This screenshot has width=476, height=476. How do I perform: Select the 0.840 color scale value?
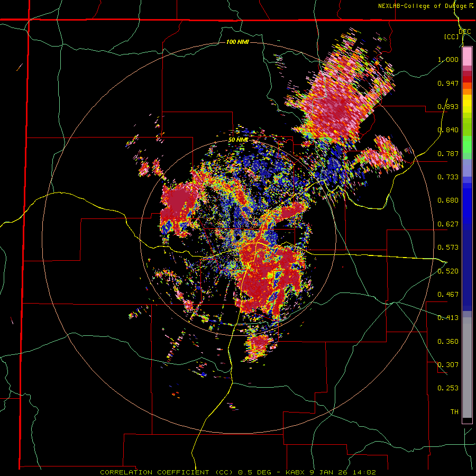point(448,130)
